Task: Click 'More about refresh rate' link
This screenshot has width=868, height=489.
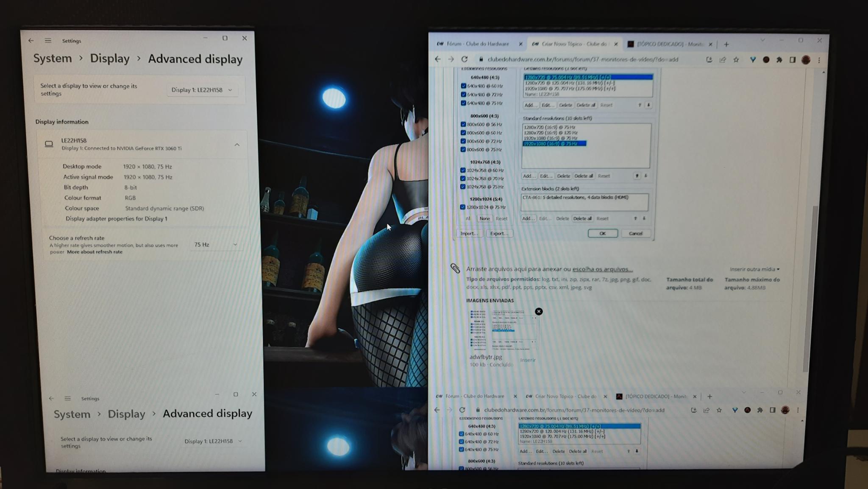Action: [x=95, y=252]
